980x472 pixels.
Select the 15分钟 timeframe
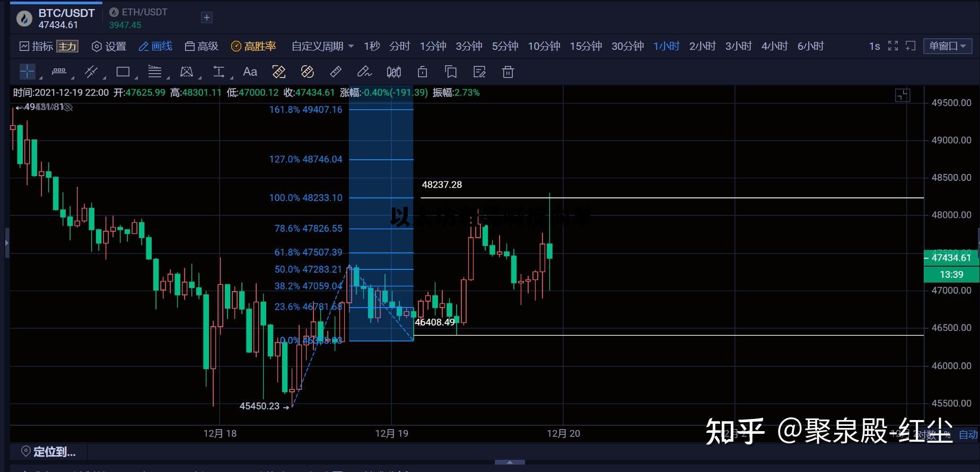click(585, 46)
